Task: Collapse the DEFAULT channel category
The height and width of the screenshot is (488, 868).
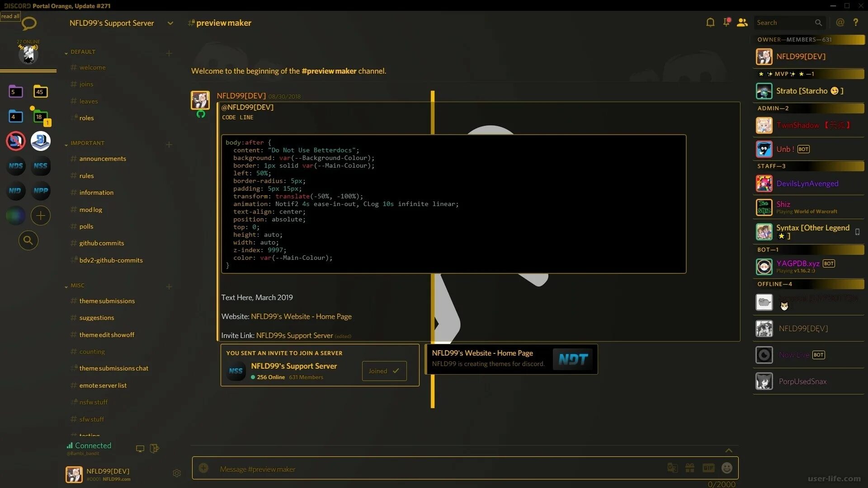Action: tap(83, 52)
